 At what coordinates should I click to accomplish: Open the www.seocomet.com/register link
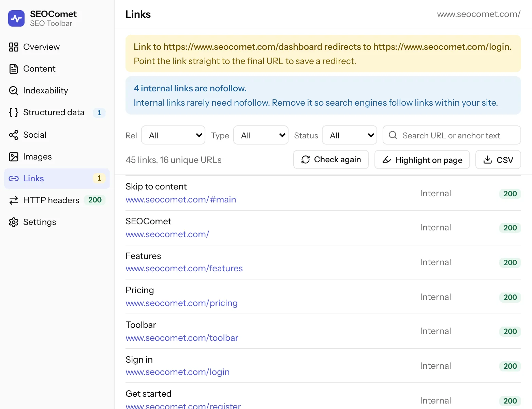(x=183, y=406)
